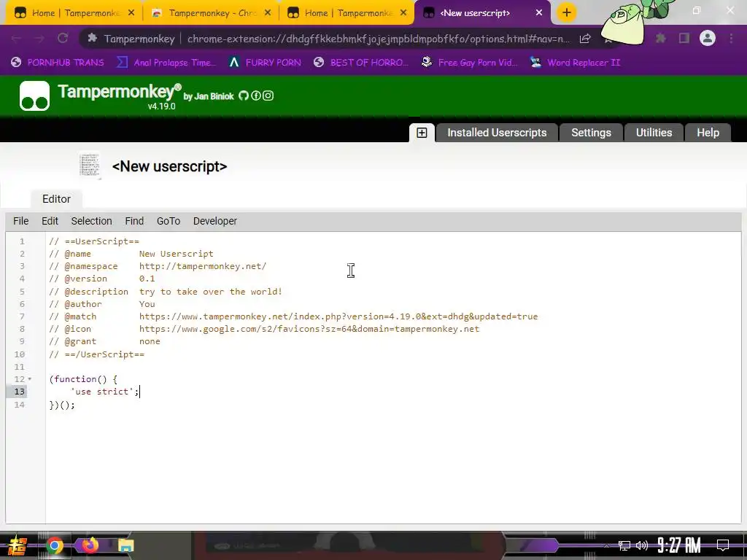The width and height of the screenshot is (747, 560).
Task: Open the Tampermonkey GitHub icon link
Action: coord(244,96)
